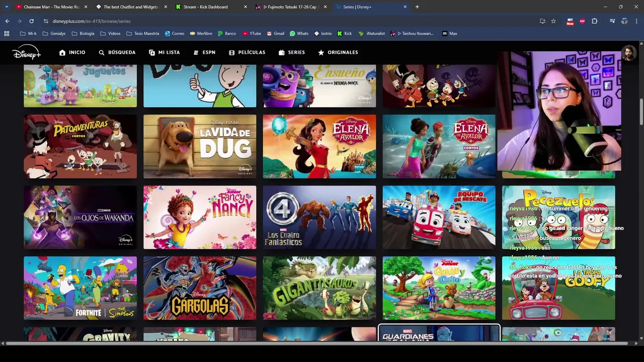The height and width of the screenshot is (362, 644).
Task: Open SERIES in Disney+ nav
Action: 291,52
